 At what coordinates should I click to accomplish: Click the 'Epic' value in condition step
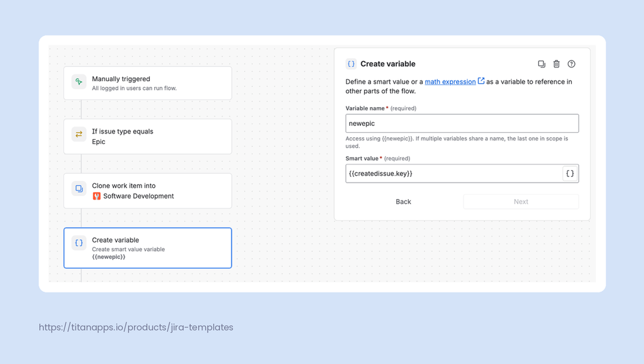click(99, 142)
